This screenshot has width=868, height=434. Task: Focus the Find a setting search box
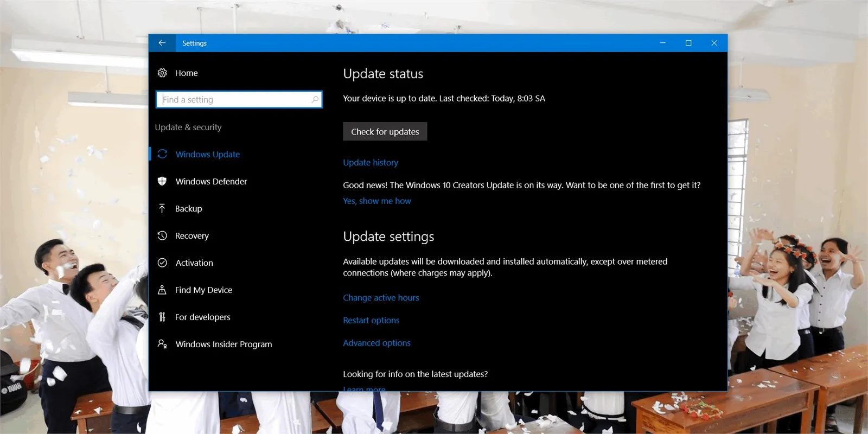coord(239,99)
